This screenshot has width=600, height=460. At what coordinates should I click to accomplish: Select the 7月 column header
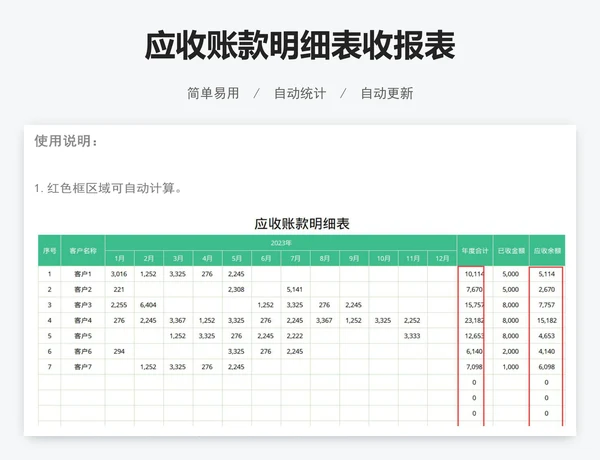pos(295,259)
